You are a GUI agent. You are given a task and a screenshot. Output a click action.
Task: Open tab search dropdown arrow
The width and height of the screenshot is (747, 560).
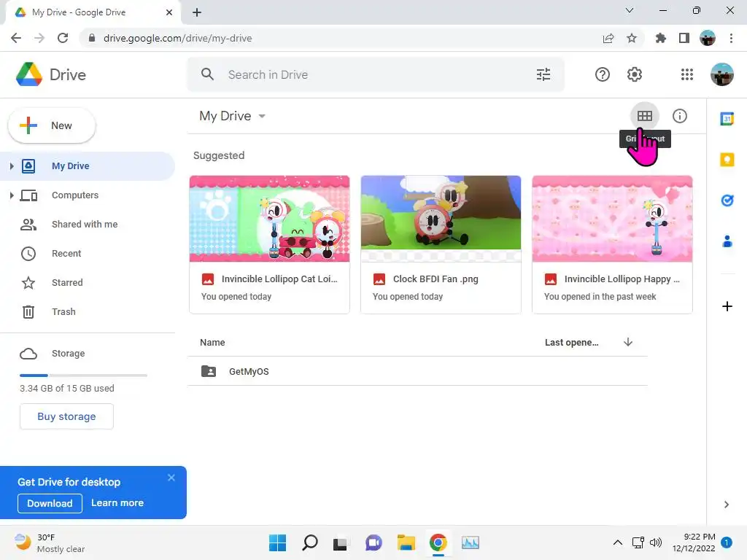[x=630, y=10]
